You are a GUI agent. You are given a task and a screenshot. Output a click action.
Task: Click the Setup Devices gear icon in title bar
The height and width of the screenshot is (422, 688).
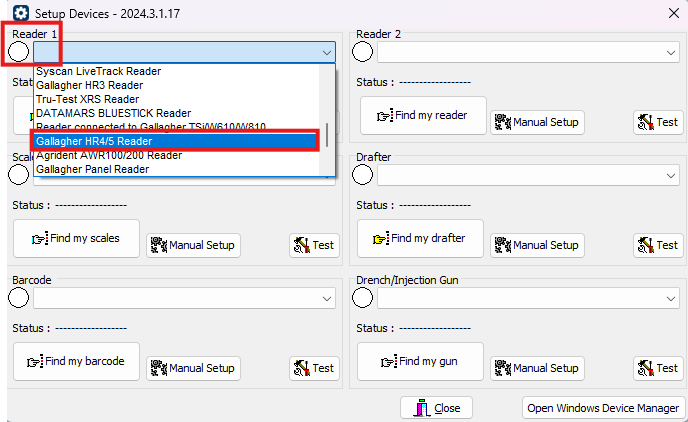click(21, 13)
